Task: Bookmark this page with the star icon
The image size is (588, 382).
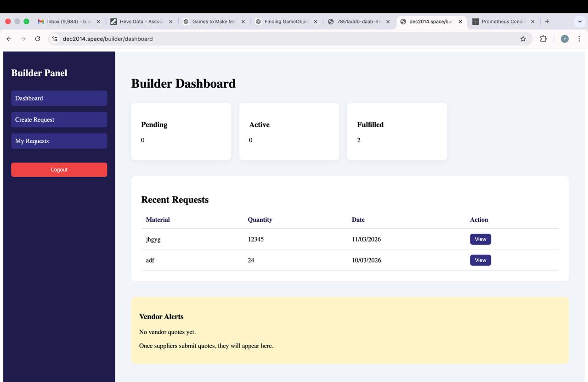Action: [x=523, y=39]
